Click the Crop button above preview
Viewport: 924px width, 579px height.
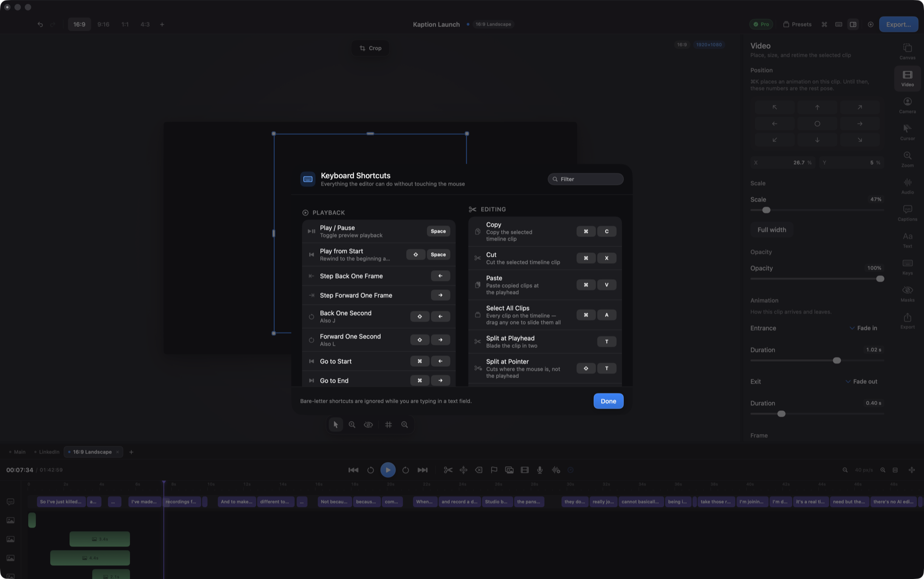(x=370, y=48)
